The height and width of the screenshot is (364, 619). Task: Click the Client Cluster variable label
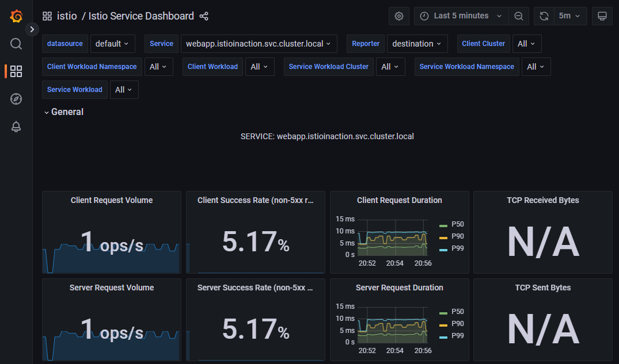click(x=483, y=44)
